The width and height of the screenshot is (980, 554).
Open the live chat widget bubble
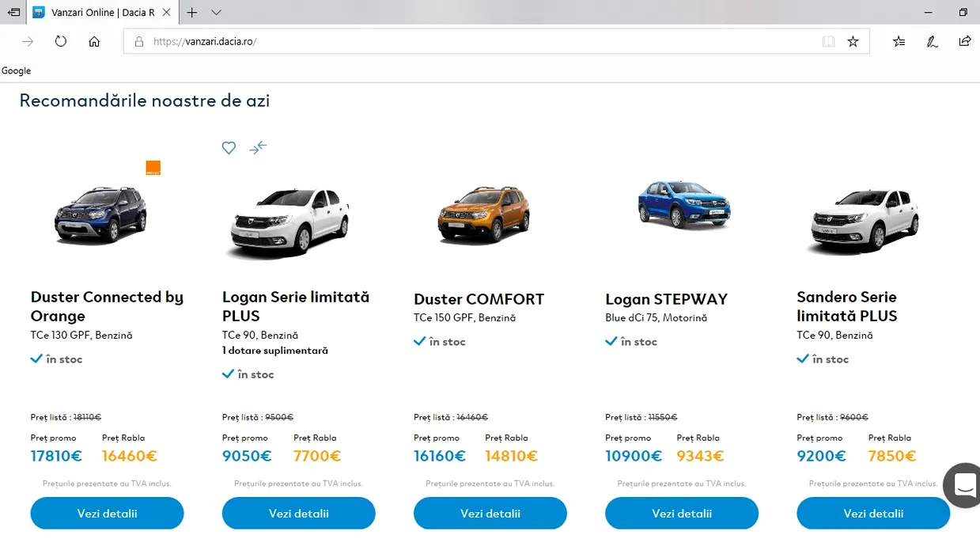(963, 484)
